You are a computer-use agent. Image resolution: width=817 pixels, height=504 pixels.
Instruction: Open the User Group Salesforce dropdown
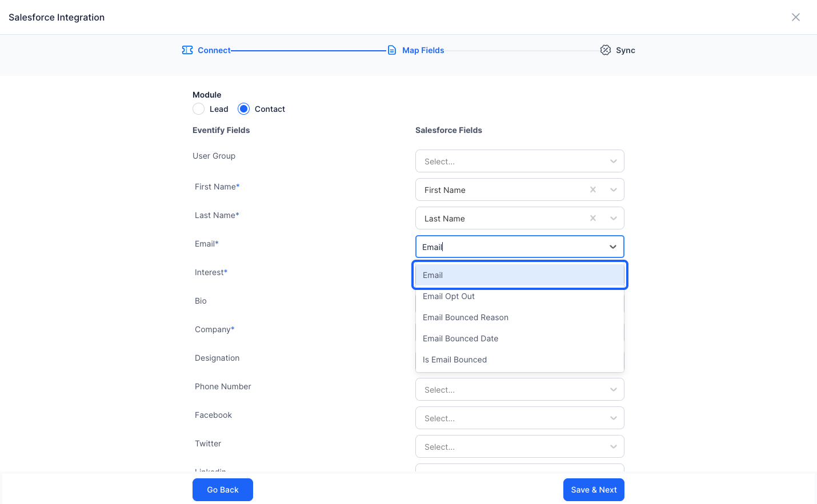(520, 161)
